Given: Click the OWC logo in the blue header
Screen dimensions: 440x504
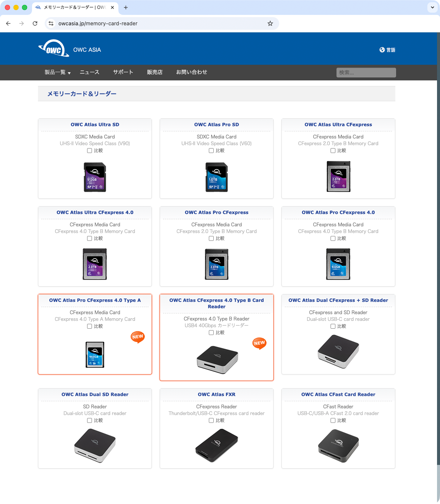Looking at the screenshot, I should click(54, 48).
